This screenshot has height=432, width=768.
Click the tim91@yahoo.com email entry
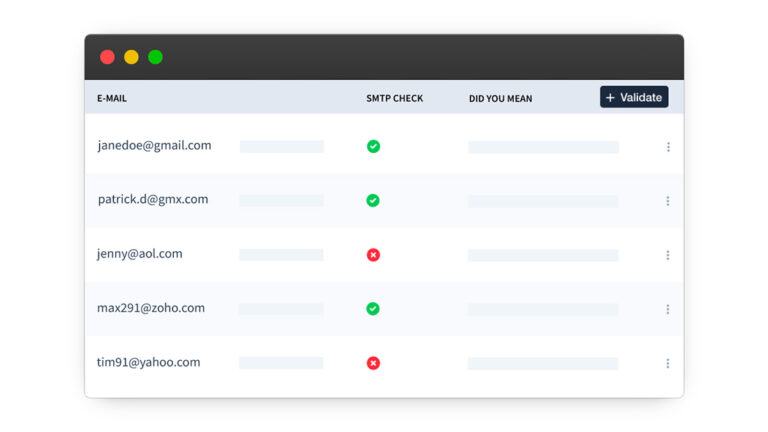148,362
